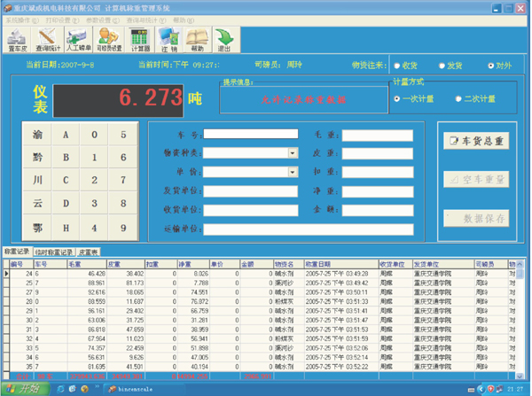Image resolution: width=532 pixels, height=396 pixels.
Task: Click the 称重日期 column header
Action: point(341,264)
